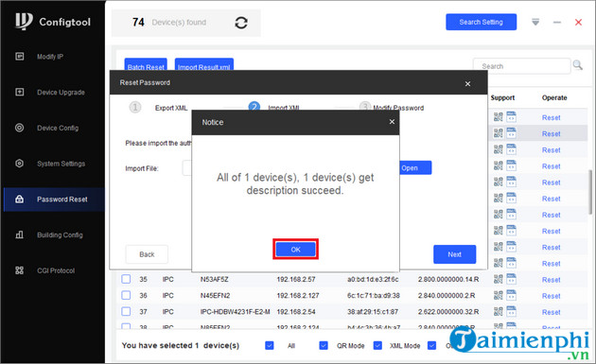Open the Device Upgrade section
The height and width of the screenshot is (364, 596).
[x=61, y=93]
